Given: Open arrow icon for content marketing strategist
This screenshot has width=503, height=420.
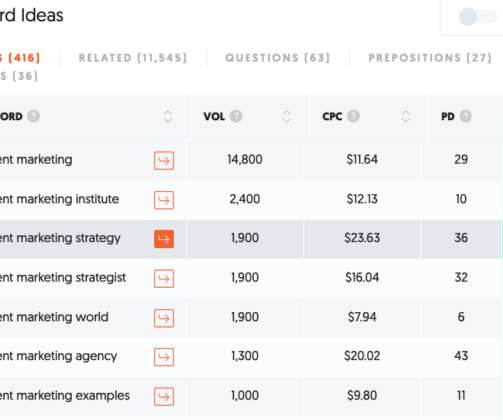Looking at the screenshot, I should pos(164,278).
